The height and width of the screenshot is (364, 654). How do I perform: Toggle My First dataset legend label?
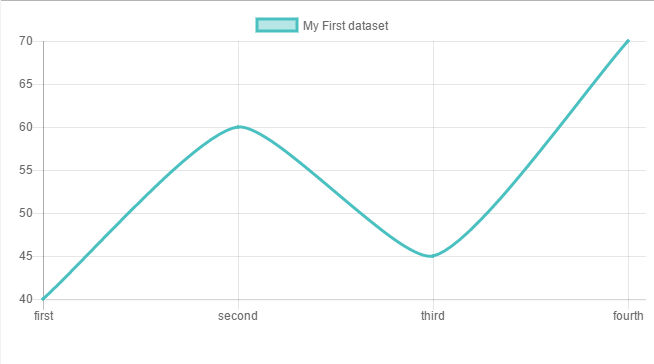click(x=345, y=25)
